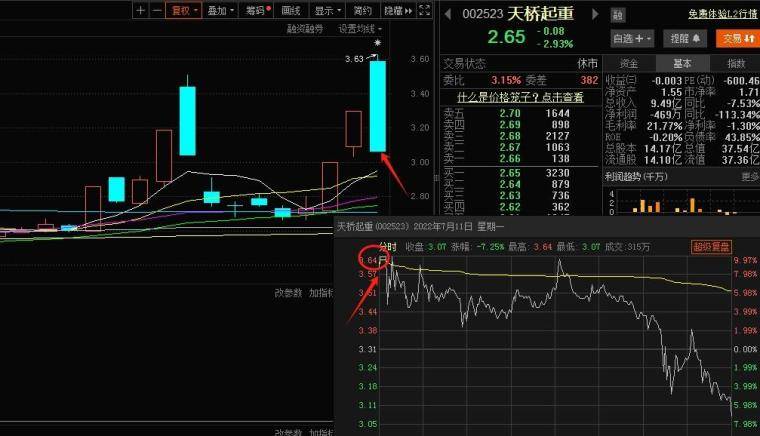Image resolution: width=760 pixels, height=436 pixels.
Task: Select 买四 bid price 2.62
Action: pyautogui.click(x=510, y=207)
